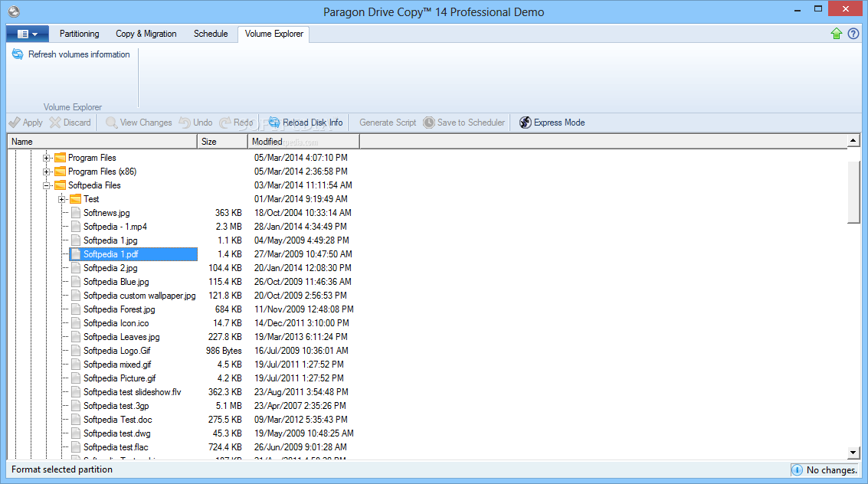Click the file list scroll down arrow
Screen dimensions: 868x484
pos(853,453)
